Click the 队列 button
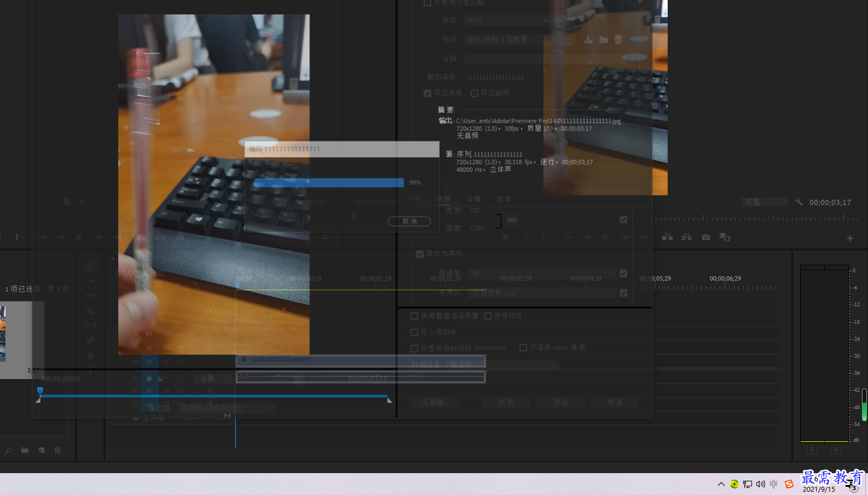This screenshot has width=868, height=495. pos(506,403)
